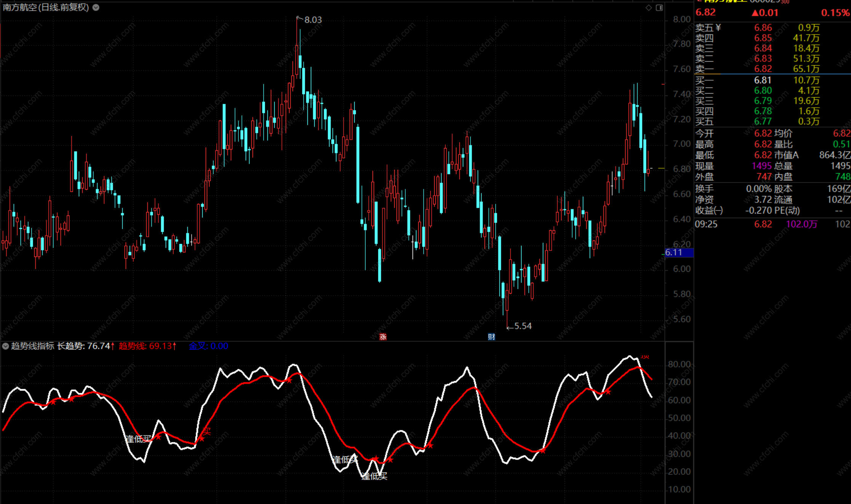Open the 南方航空 chart period dropdown arrow
Screen dimensions: 851x504
(96, 7)
